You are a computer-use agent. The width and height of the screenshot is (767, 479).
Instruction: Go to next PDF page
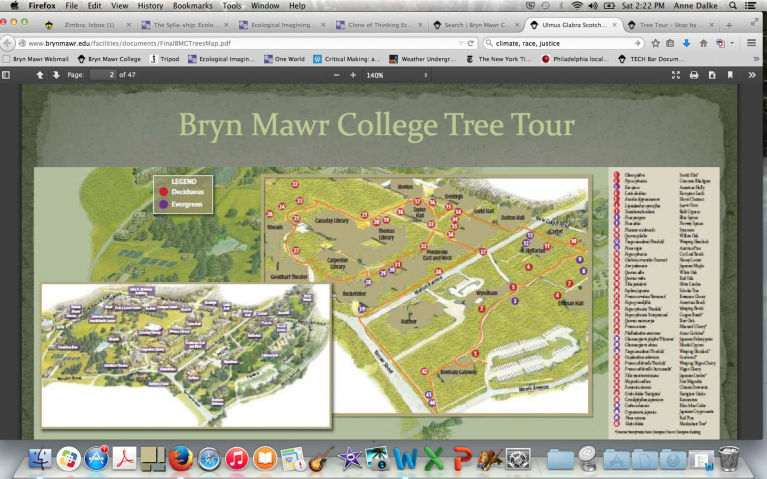click(56, 75)
